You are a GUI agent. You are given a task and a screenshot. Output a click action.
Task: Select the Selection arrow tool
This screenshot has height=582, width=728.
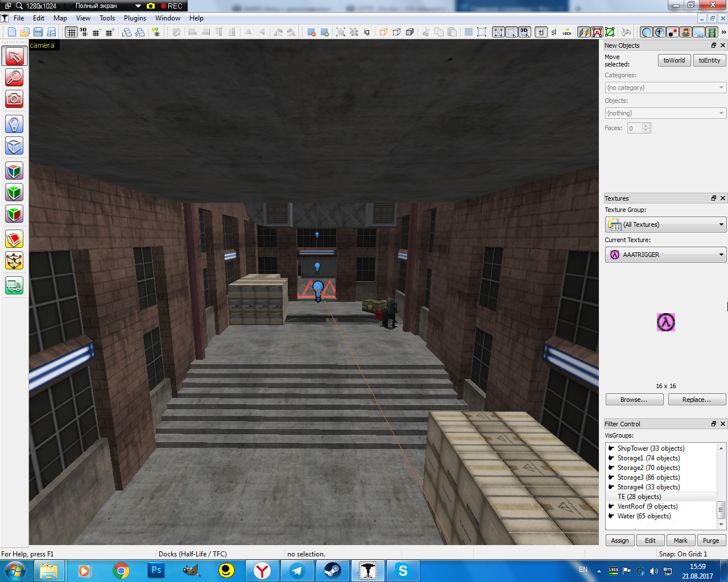tap(14, 56)
